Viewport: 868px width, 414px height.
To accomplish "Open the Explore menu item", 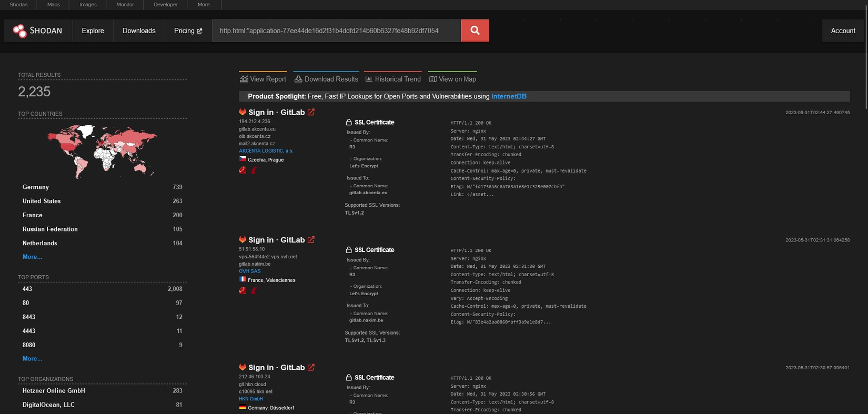I will coord(93,31).
